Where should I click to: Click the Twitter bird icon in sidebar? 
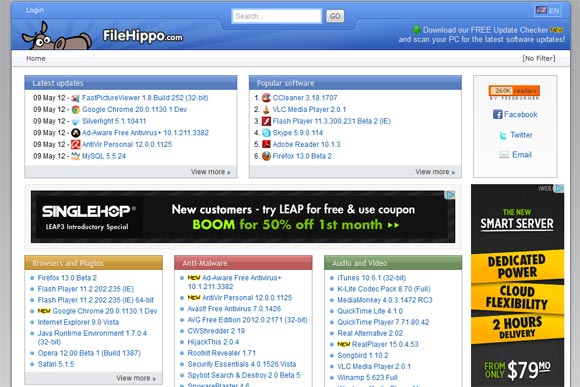(x=503, y=135)
